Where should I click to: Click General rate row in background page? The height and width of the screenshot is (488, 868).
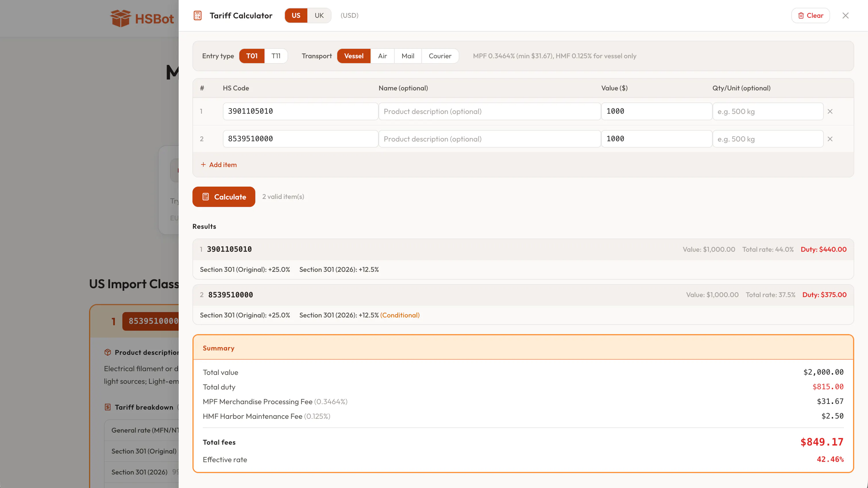pyautogui.click(x=142, y=430)
